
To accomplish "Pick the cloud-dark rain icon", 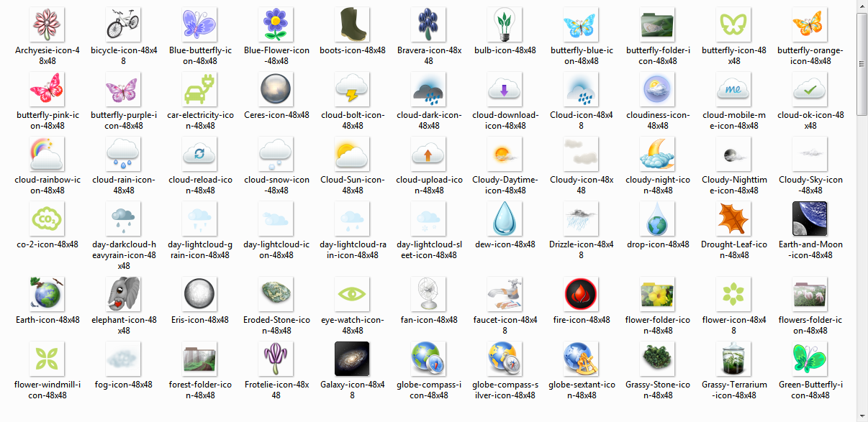I will (x=429, y=90).
